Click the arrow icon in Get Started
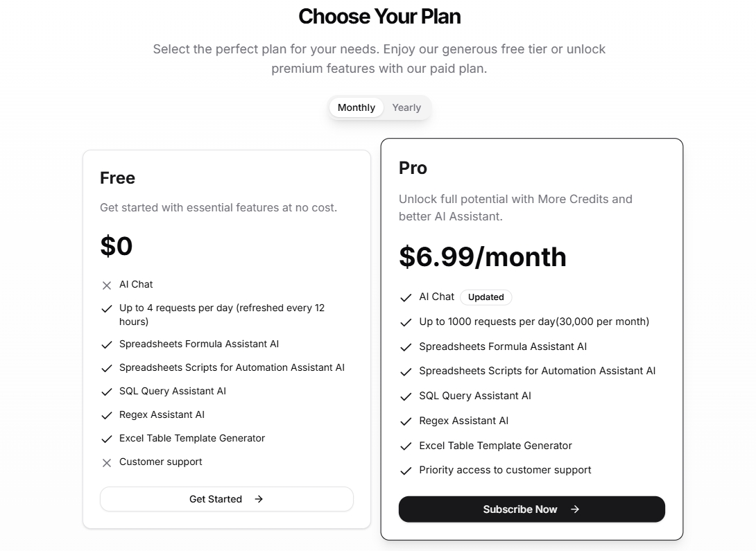 [259, 499]
